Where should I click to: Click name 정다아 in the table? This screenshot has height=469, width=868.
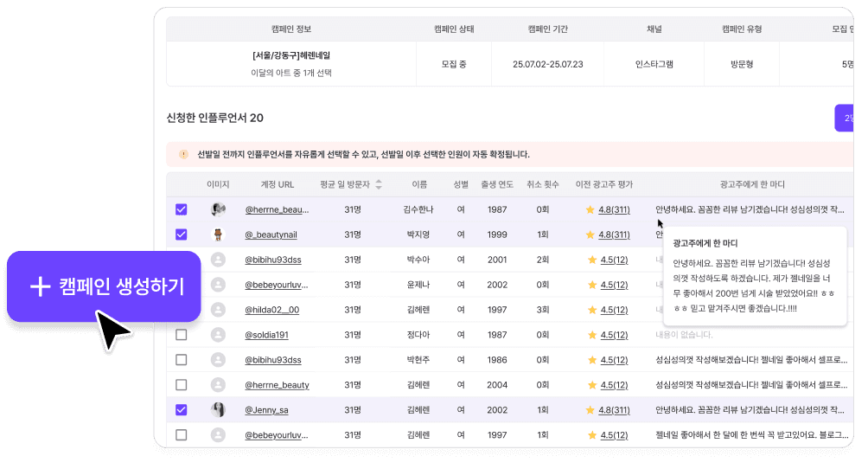[418, 335]
